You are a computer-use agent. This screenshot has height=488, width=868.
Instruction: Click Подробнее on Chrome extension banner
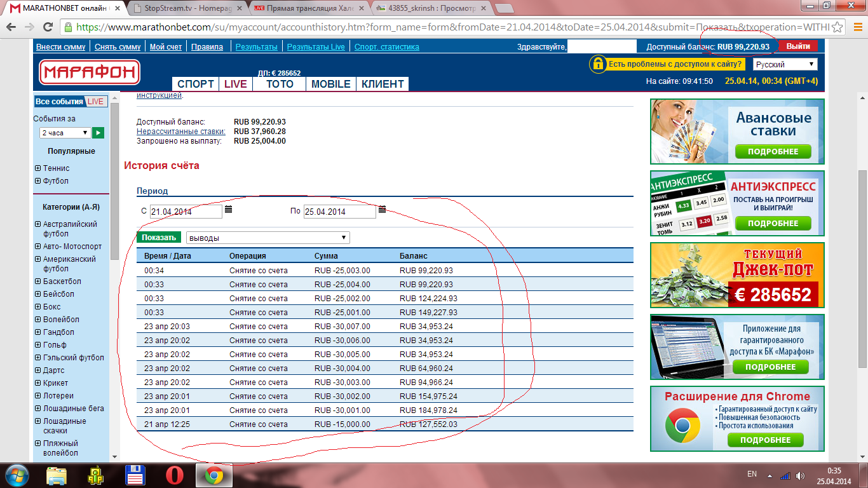point(766,440)
